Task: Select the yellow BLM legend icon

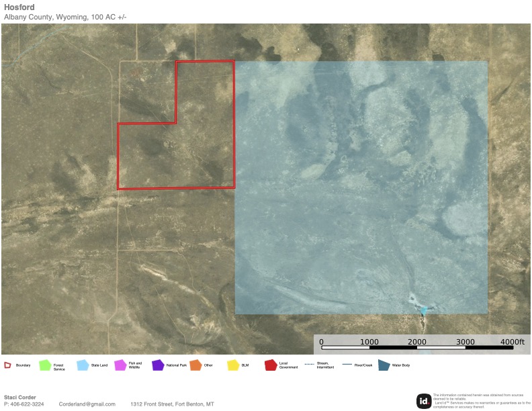Action: point(233,365)
